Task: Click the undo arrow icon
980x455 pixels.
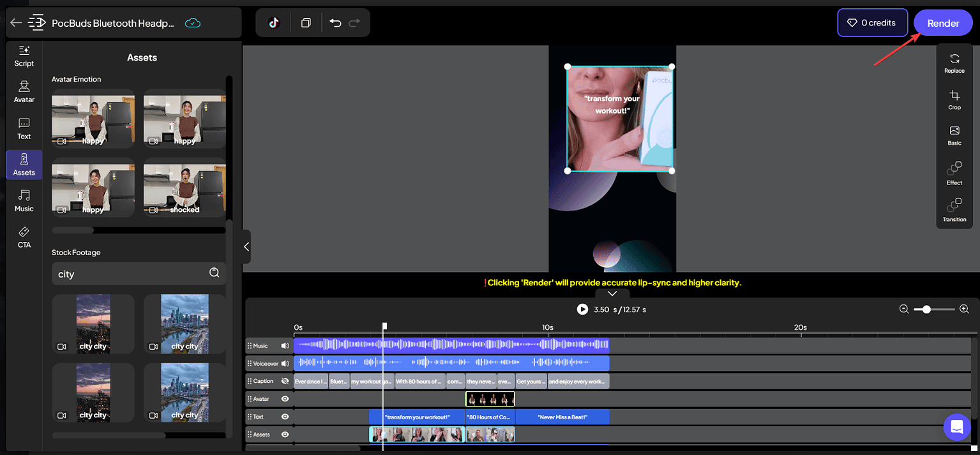Action: (x=335, y=23)
